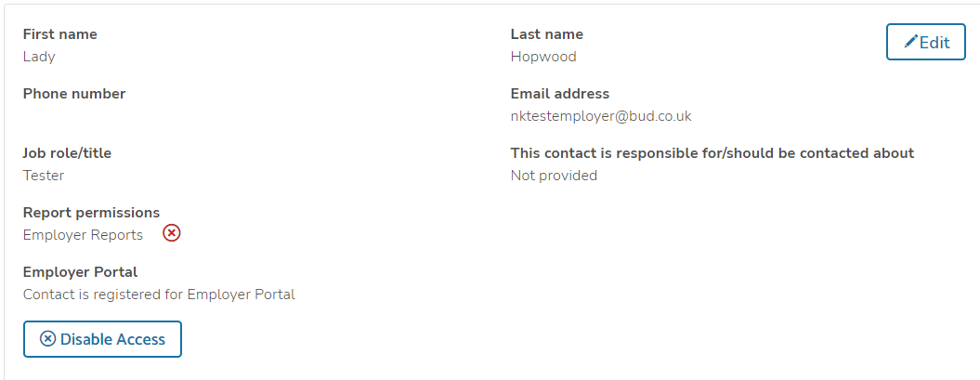The width and height of the screenshot is (980, 380).
Task: Click the First name label
Action: [x=60, y=34]
